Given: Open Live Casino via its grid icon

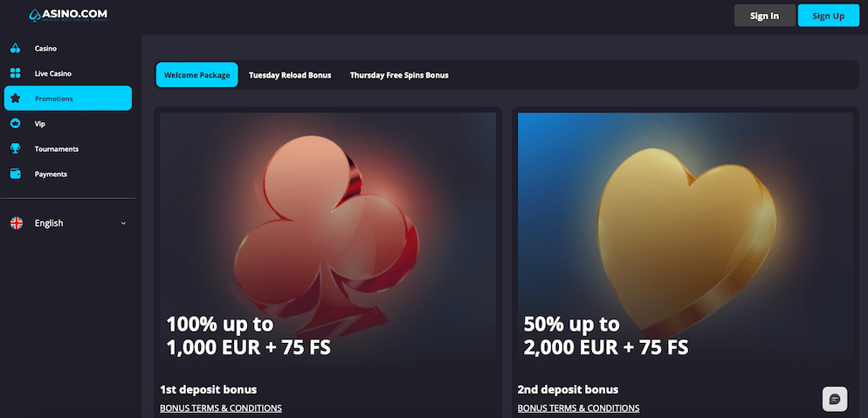Looking at the screenshot, I should [x=16, y=73].
